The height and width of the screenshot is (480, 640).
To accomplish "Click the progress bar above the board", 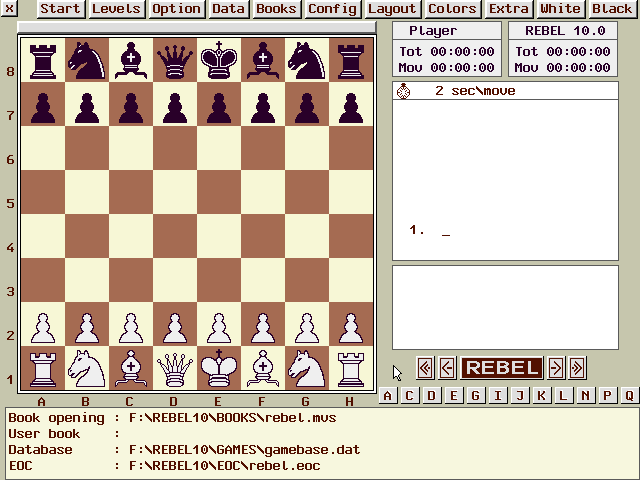I will coord(197,27).
